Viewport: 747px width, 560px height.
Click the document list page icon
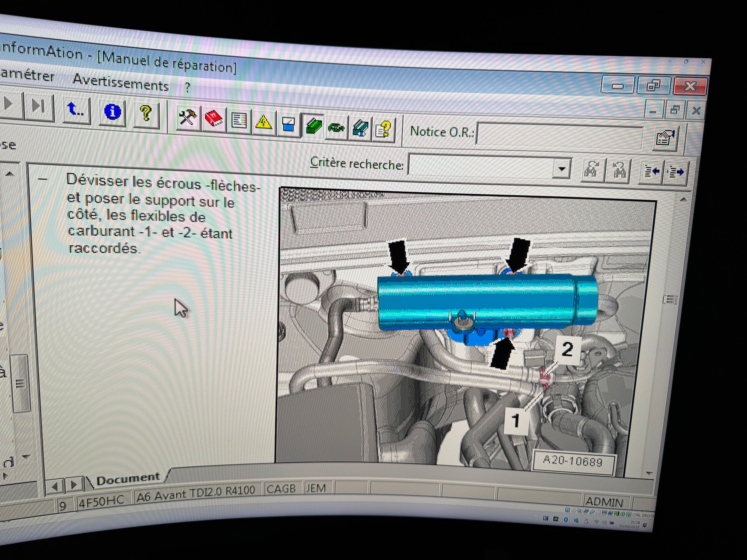[x=239, y=121]
